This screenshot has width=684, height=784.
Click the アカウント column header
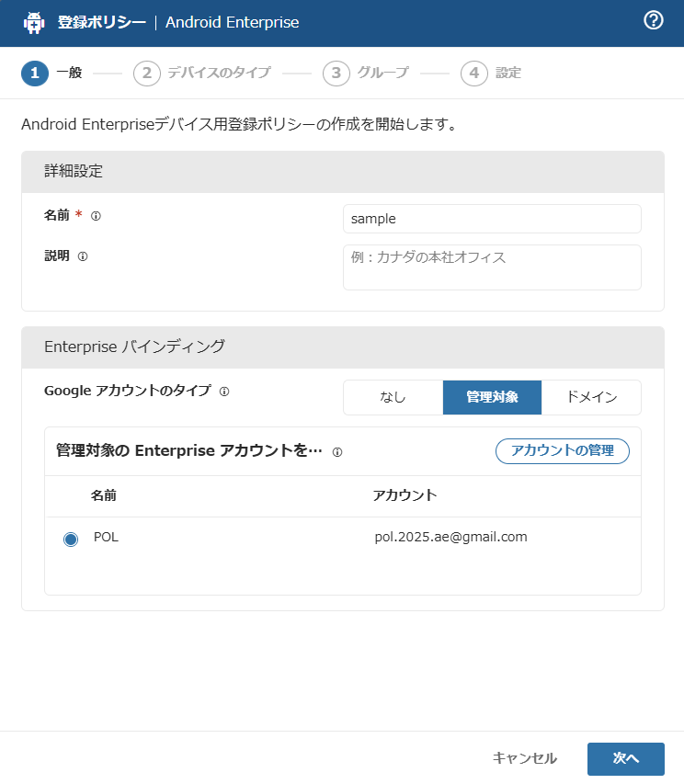click(x=405, y=495)
